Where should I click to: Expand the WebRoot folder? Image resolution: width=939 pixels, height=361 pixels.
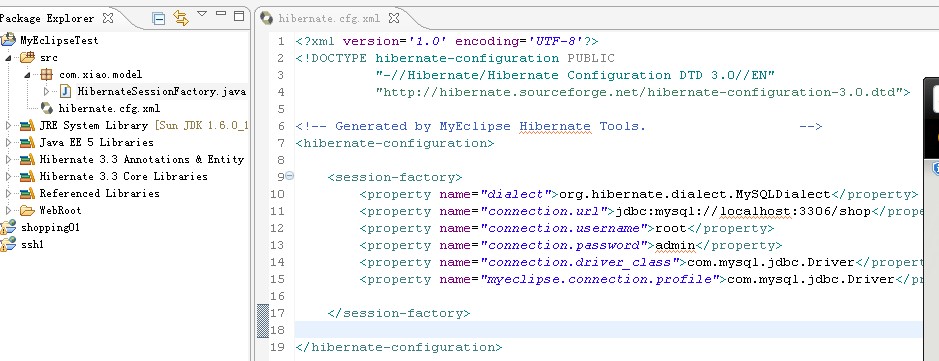8,210
